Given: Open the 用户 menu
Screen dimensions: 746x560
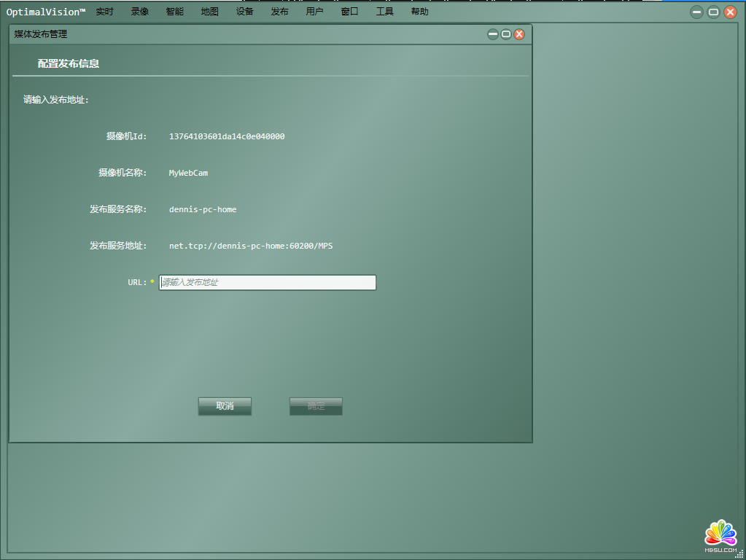Looking at the screenshot, I should pos(314,12).
